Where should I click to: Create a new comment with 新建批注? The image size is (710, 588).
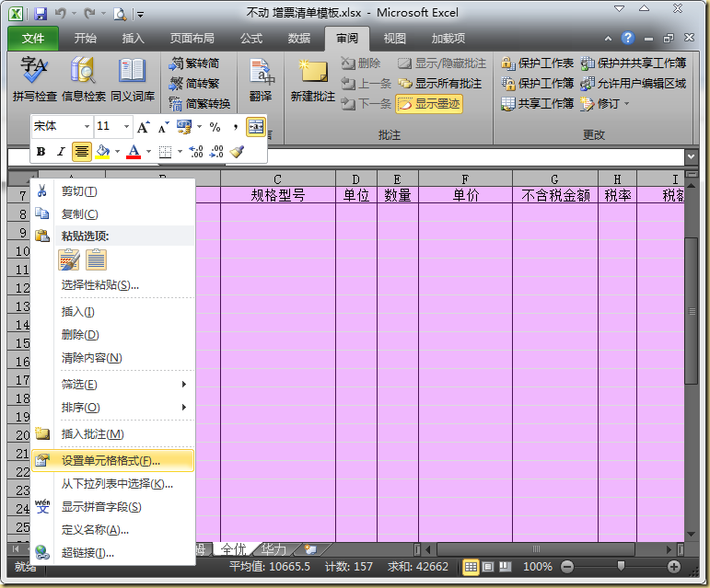[313, 79]
